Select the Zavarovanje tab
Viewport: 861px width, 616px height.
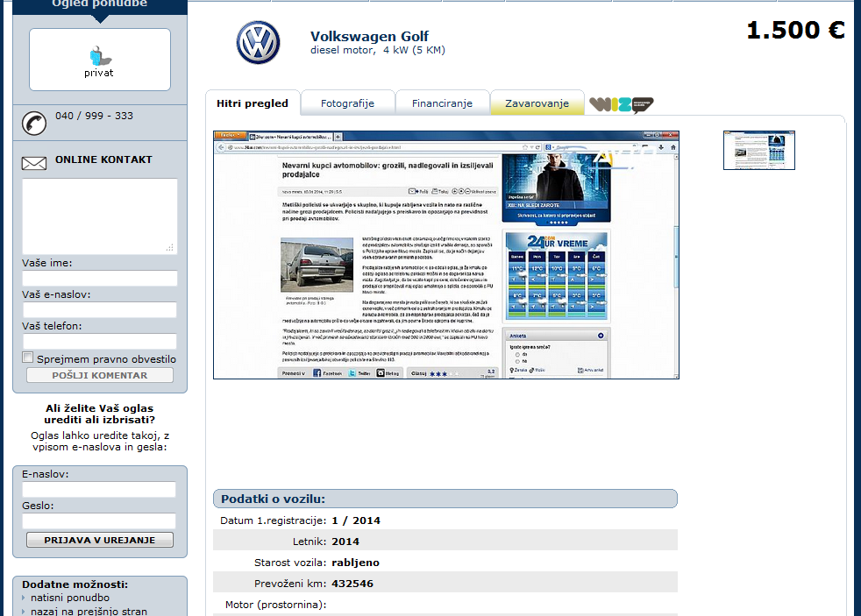click(537, 103)
